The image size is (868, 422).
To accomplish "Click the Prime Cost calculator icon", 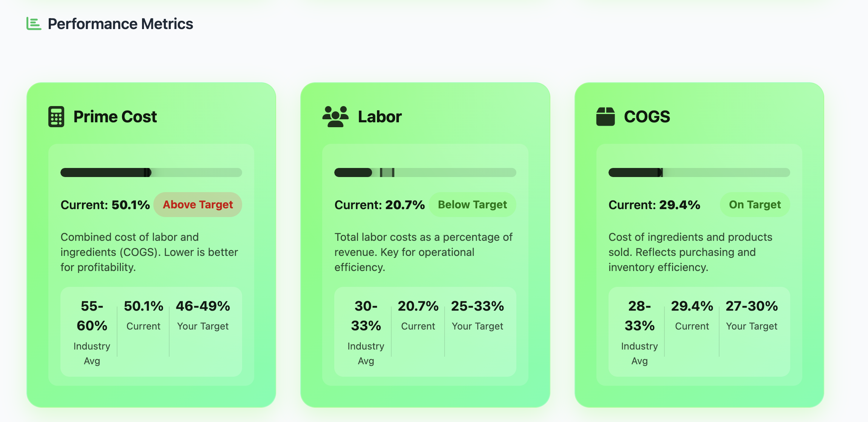I will pyautogui.click(x=56, y=117).
